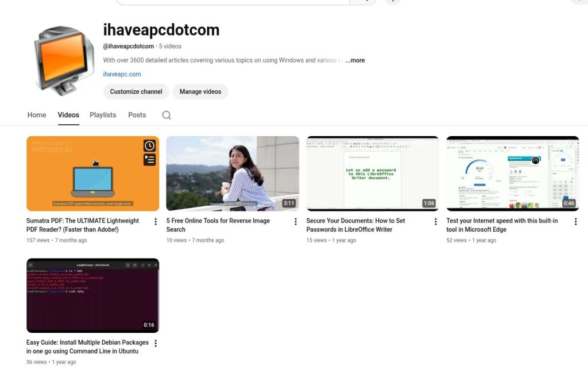Open 5 Free Online Tools video title
588x373 pixels.
tap(218, 225)
